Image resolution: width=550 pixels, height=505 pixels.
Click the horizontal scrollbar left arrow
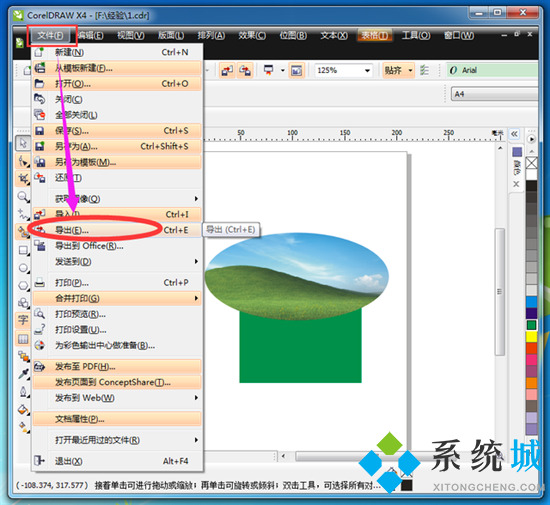[x=283, y=456]
